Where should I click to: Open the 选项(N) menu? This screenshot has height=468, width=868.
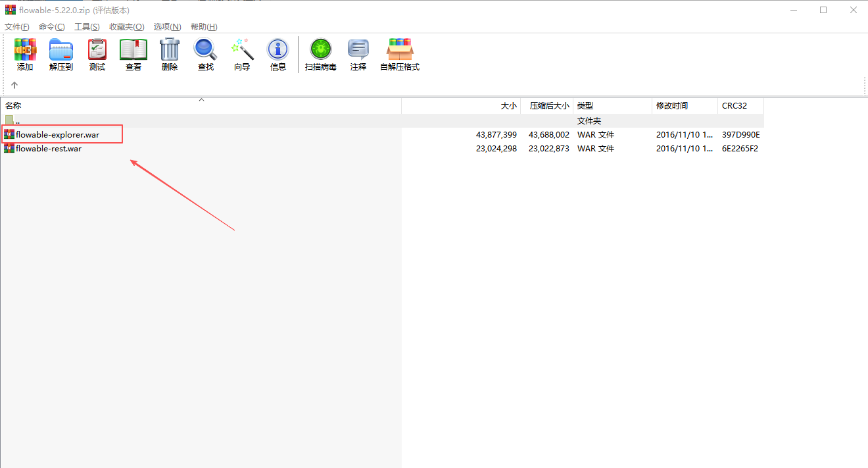pyautogui.click(x=167, y=26)
